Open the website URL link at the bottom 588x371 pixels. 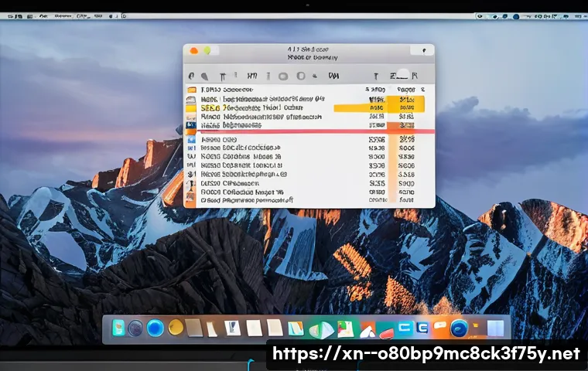(x=425, y=354)
